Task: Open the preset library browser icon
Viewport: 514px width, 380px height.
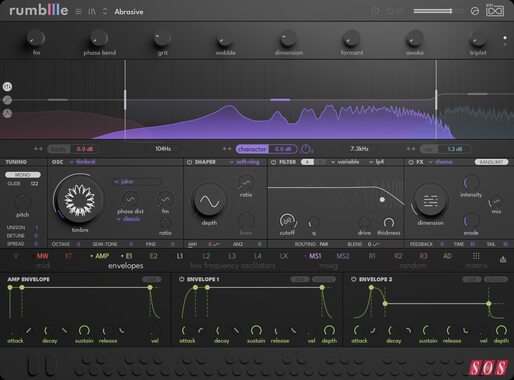Action: [x=92, y=12]
